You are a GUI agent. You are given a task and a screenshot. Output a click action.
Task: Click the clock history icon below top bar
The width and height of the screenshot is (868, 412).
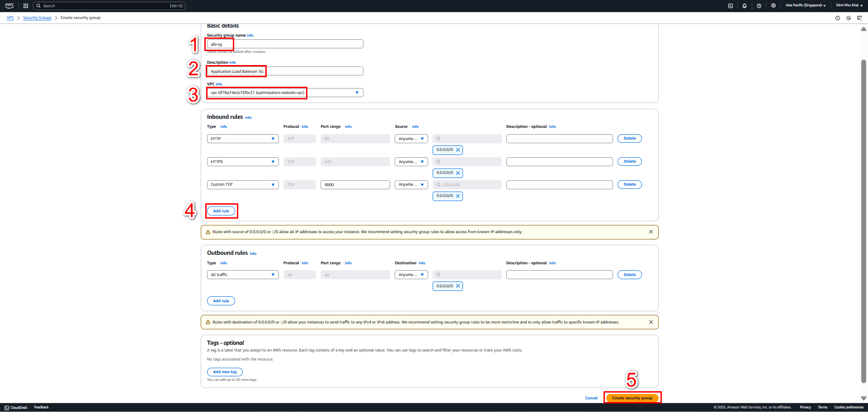pyautogui.click(x=849, y=18)
